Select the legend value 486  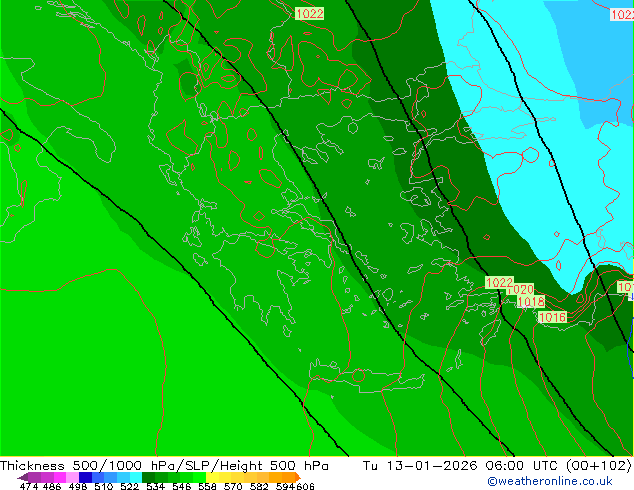(x=52, y=486)
